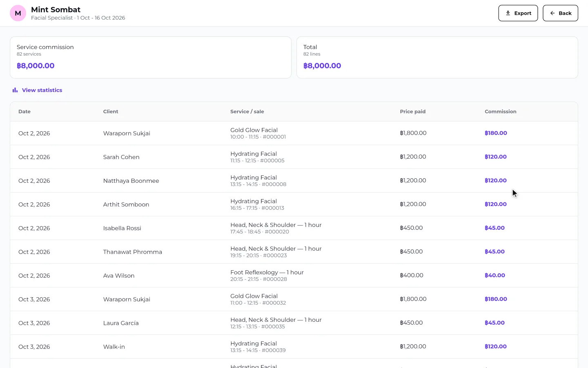
Task: Click the Export button
Action: (518, 13)
